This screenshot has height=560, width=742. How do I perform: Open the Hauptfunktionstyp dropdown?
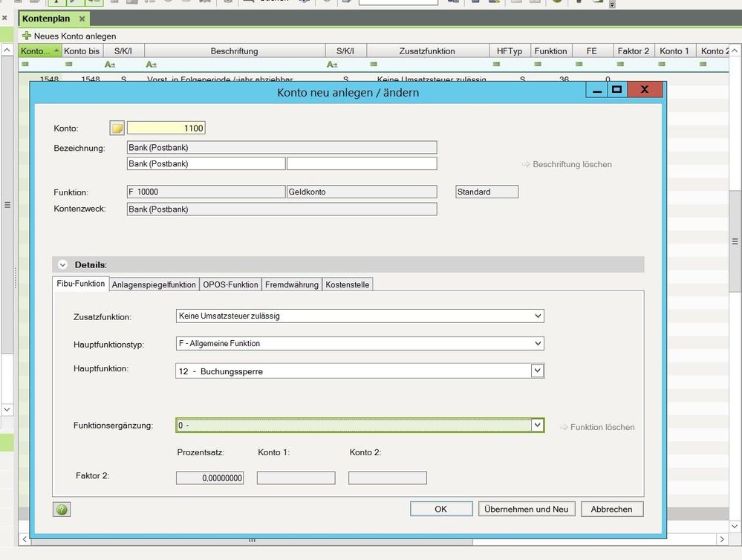pyautogui.click(x=538, y=343)
